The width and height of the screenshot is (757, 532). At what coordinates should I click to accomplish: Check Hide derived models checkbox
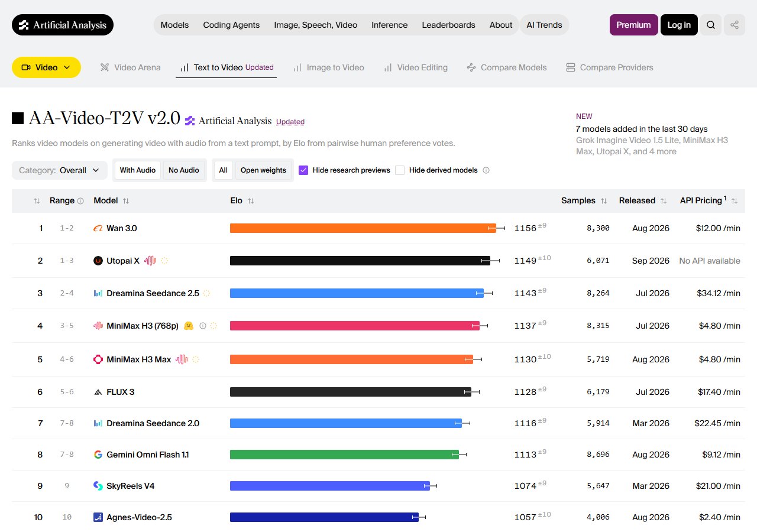400,170
